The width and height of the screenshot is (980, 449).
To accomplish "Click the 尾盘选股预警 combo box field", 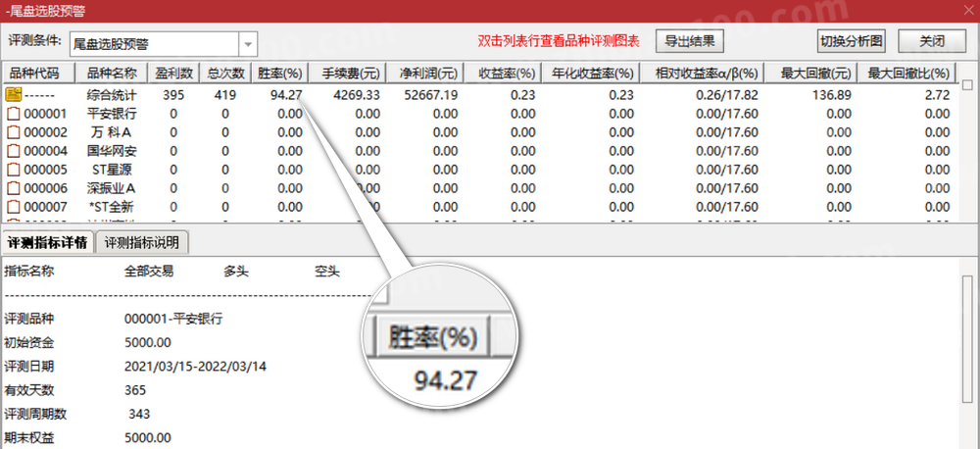I will (152, 43).
